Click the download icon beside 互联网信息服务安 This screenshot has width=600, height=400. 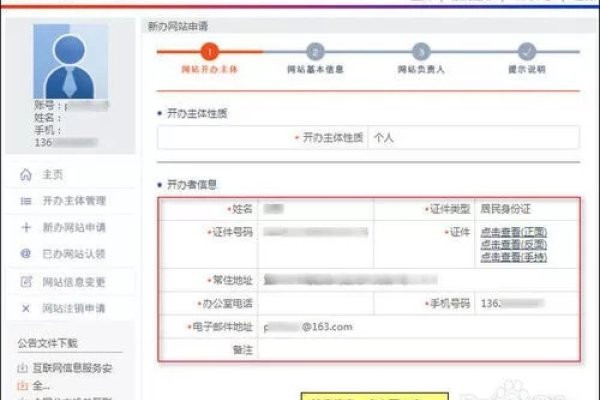click(23, 368)
